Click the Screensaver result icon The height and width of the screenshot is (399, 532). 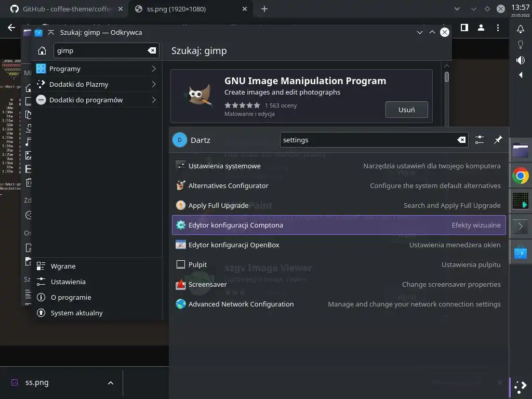point(180,284)
